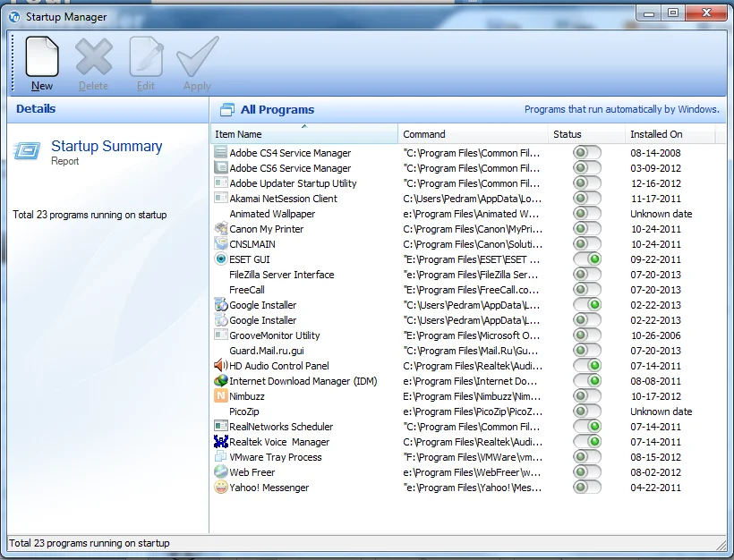Click the HD Audio Control Panel speaker icon
Image resolution: width=734 pixels, height=560 pixels.
coord(220,365)
